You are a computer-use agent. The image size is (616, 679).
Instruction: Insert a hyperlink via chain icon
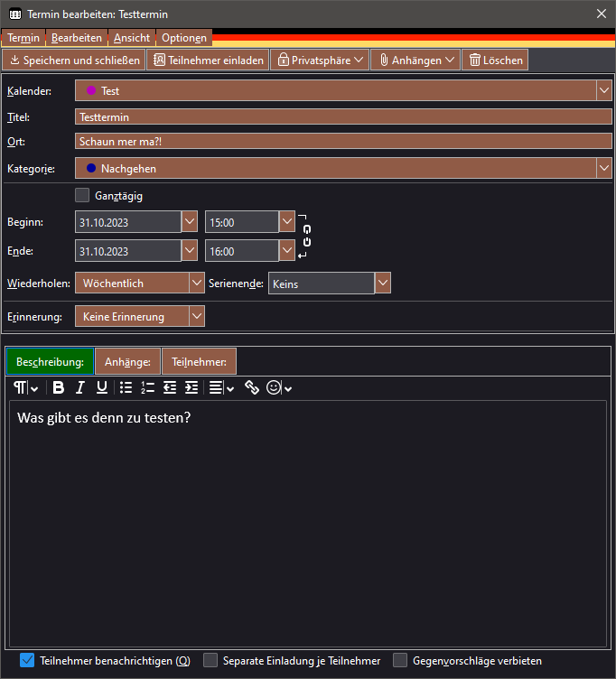[252, 387]
